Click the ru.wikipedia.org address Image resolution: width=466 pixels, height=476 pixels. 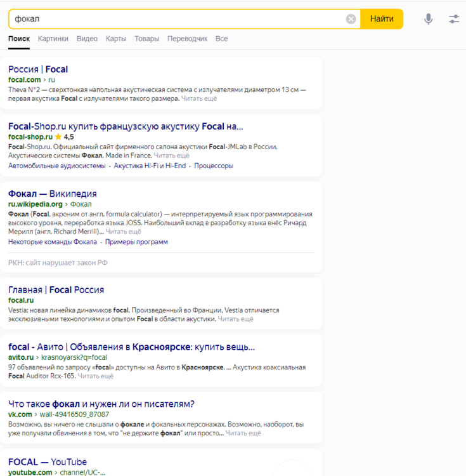coord(35,204)
